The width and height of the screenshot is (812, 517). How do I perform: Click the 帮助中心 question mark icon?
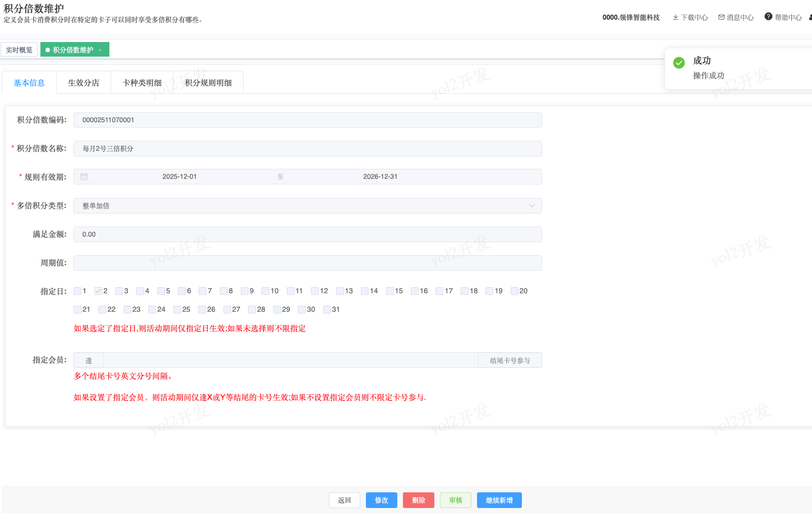point(769,17)
